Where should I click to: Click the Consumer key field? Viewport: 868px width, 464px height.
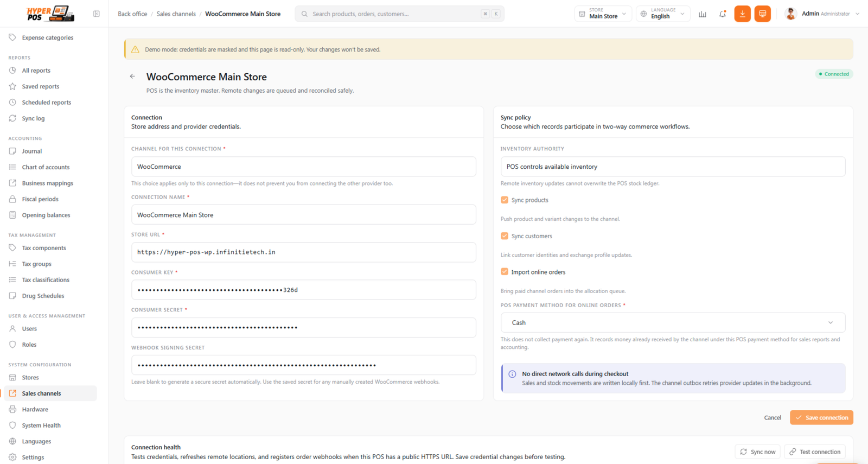pos(304,290)
